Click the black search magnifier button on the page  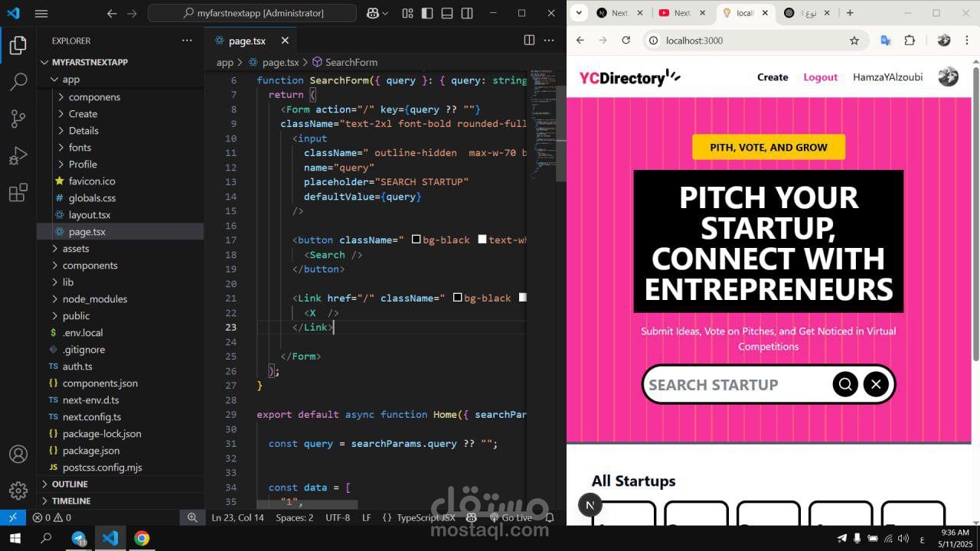pyautogui.click(x=845, y=384)
